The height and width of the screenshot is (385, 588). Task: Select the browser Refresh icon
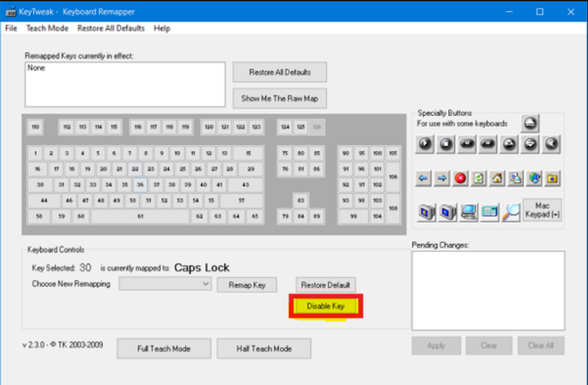coord(479,178)
